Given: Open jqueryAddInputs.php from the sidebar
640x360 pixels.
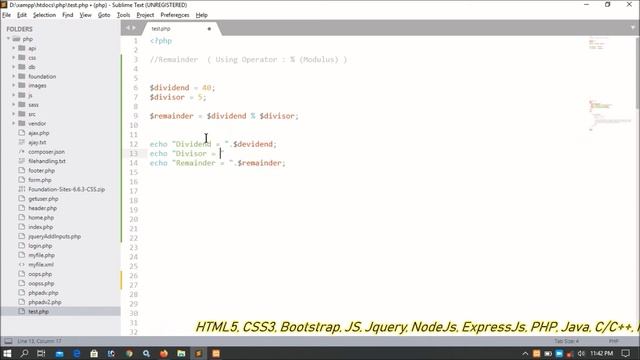Looking at the screenshot, I should click(55, 236).
